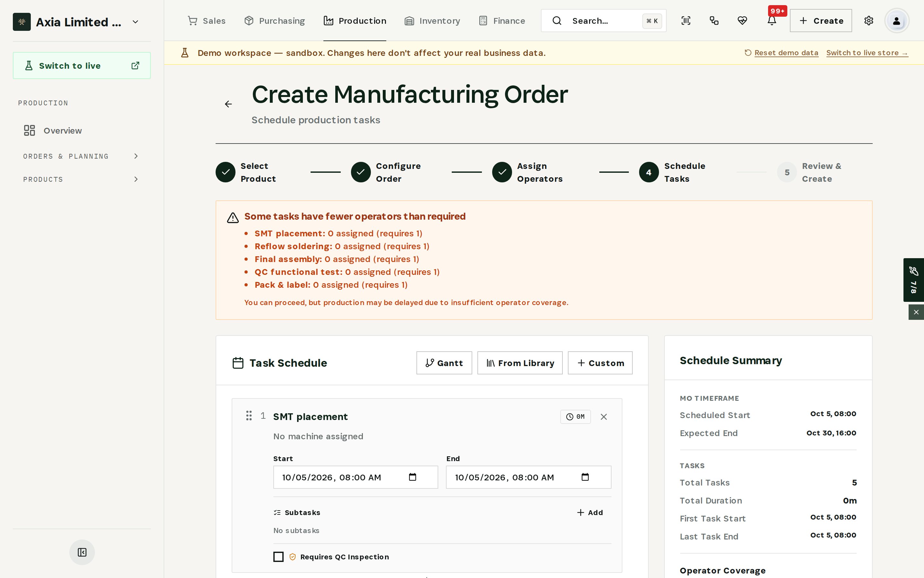This screenshot has width=924, height=578.
Task: Open settings gear icon
Action: pyautogui.click(x=868, y=21)
